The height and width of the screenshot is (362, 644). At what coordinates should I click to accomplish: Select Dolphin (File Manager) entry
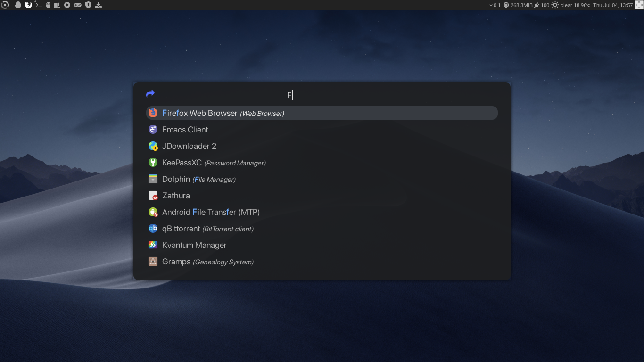(x=322, y=179)
